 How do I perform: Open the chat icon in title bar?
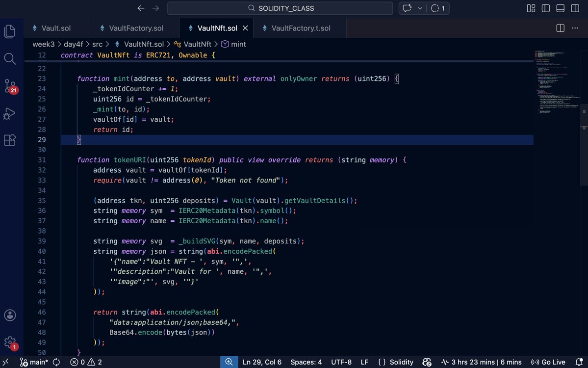[407, 8]
